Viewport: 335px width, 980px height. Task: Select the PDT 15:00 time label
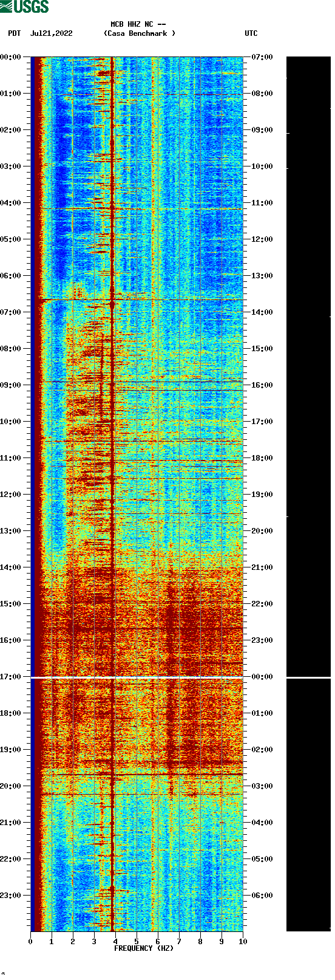[11, 604]
